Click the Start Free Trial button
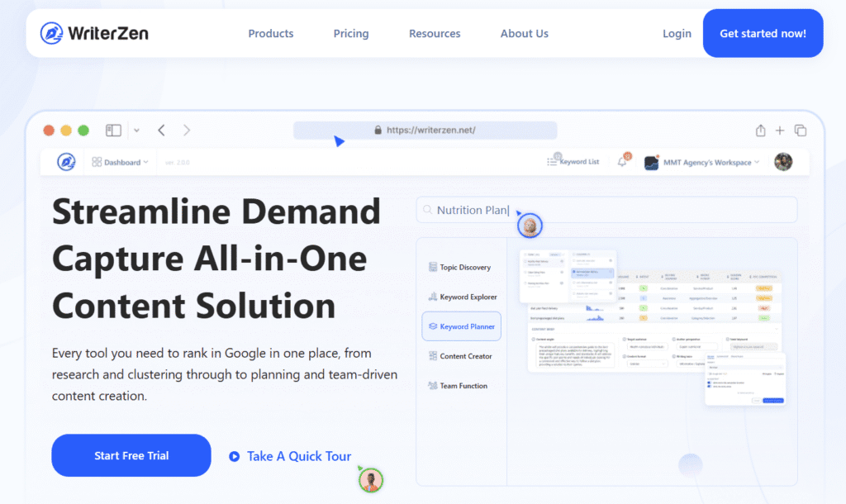The height and width of the screenshot is (504, 846). point(131,455)
